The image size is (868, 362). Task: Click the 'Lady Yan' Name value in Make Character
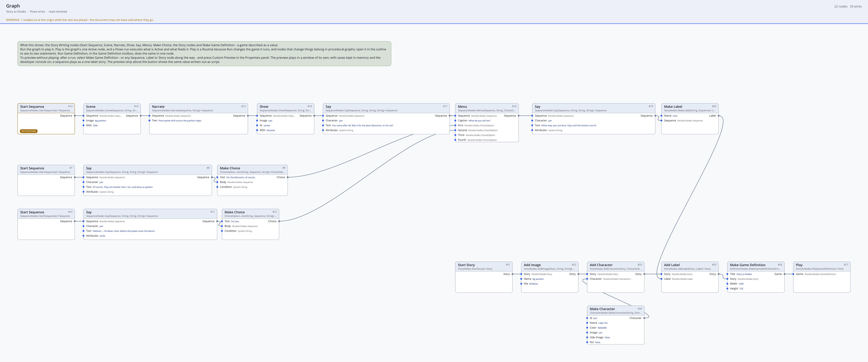pos(603,323)
